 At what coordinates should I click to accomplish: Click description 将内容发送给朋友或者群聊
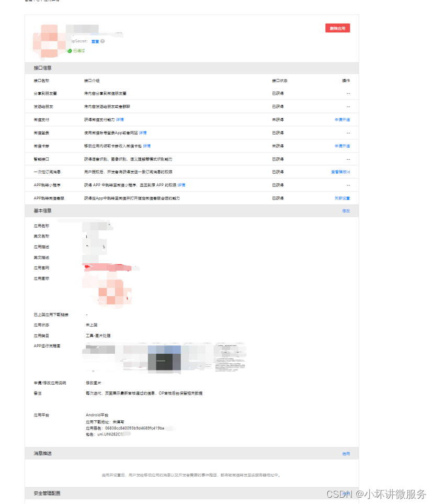(x=107, y=107)
